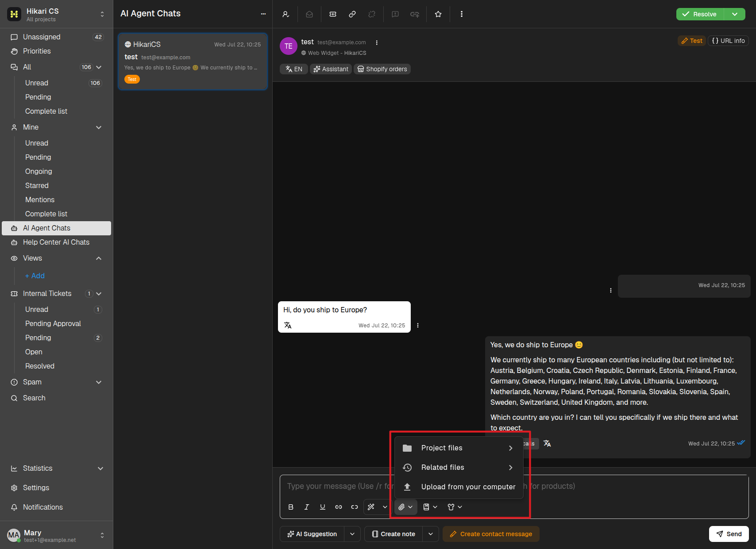Click the paperclip attachment icon

[401, 507]
